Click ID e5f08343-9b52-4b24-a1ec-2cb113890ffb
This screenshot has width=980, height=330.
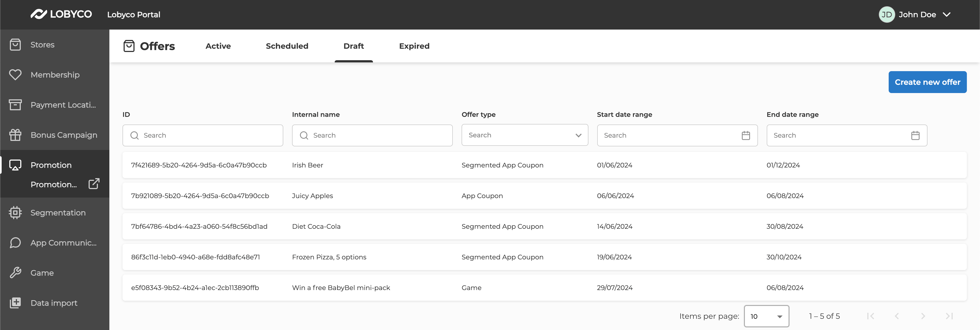pyautogui.click(x=195, y=287)
